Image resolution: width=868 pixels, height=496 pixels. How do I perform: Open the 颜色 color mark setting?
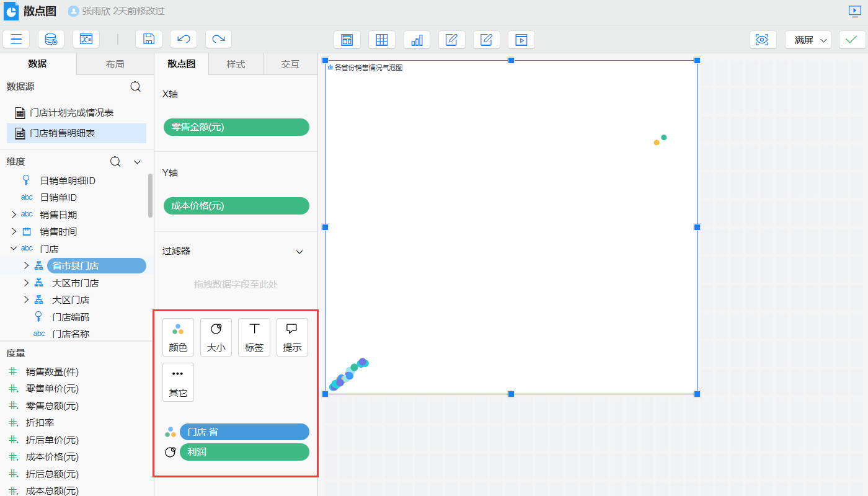pos(178,337)
